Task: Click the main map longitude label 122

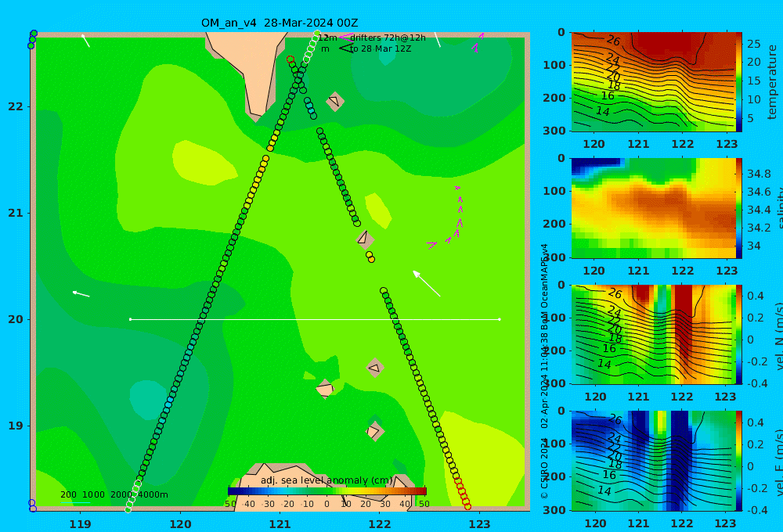Action: (x=380, y=524)
